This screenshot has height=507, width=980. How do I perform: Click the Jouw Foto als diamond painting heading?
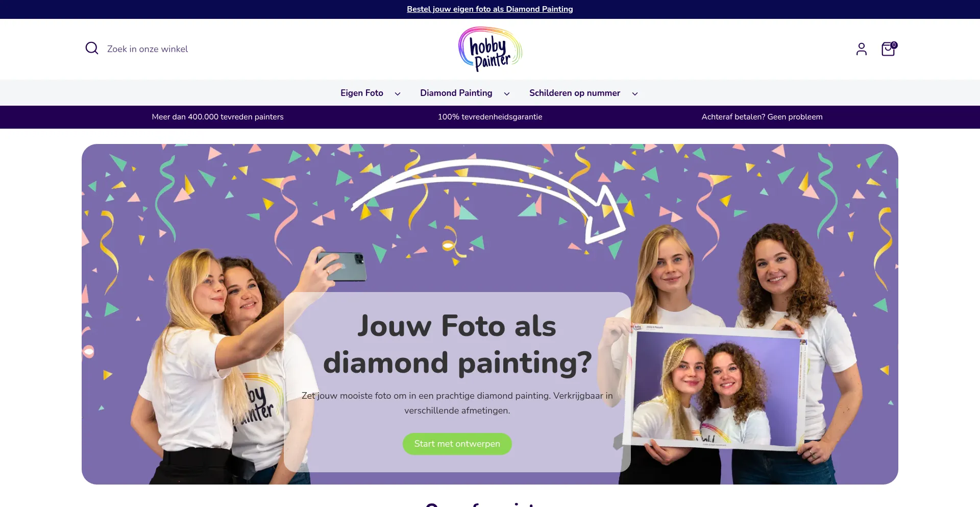457,345
